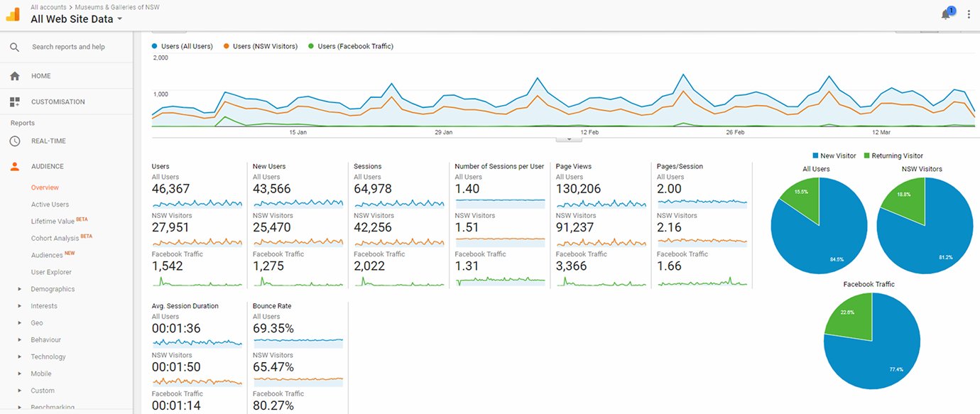The image size is (980, 414).
Task: Click the Users (Facebook Traffic) legend dot
Action: click(312, 46)
